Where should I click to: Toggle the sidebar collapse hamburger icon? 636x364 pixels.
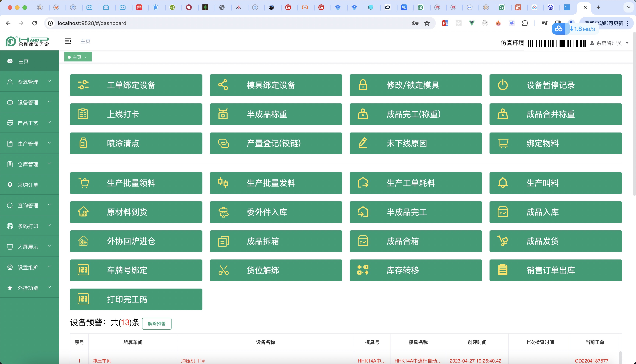tap(68, 41)
